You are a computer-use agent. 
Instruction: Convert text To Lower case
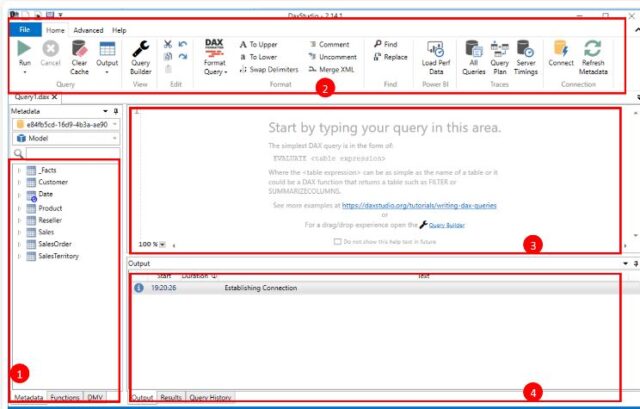click(258, 57)
